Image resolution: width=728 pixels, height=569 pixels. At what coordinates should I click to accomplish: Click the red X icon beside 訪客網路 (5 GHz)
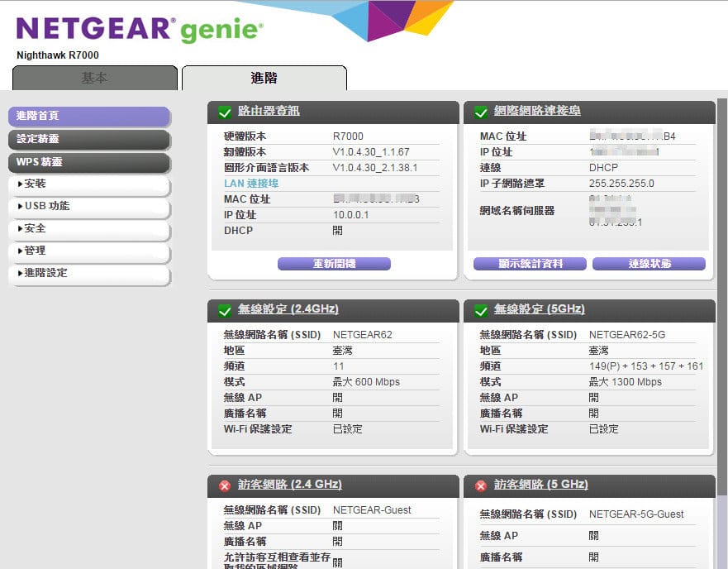click(x=481, y=485)
